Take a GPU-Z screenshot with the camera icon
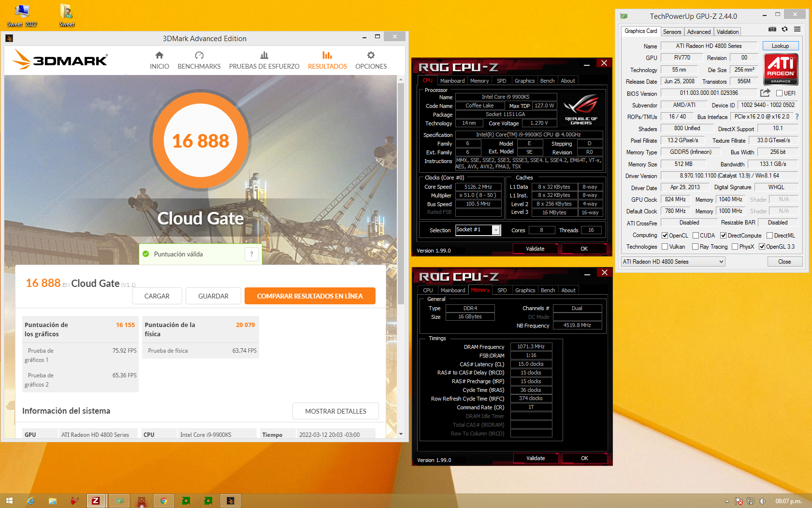Viewport: 812px width, 508px height. (772, 30)
